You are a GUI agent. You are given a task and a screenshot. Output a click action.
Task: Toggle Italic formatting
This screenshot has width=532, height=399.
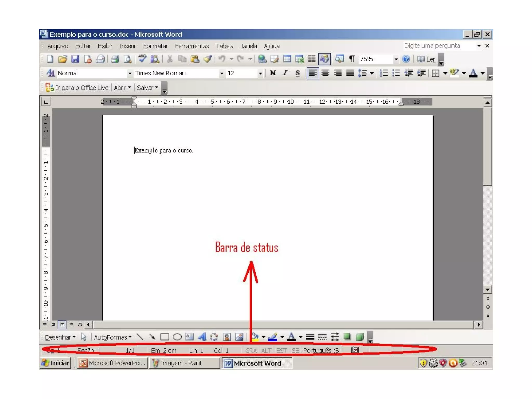(x=285, y=73)
